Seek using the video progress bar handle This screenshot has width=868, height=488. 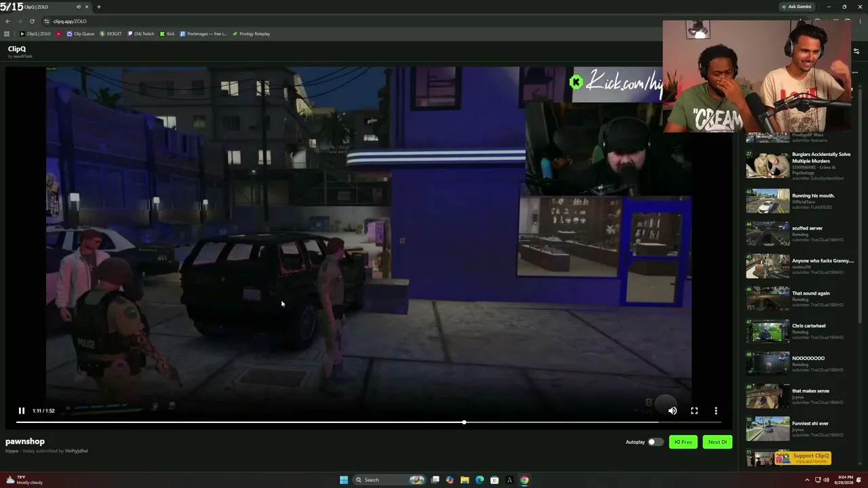[x=464, y=422]
